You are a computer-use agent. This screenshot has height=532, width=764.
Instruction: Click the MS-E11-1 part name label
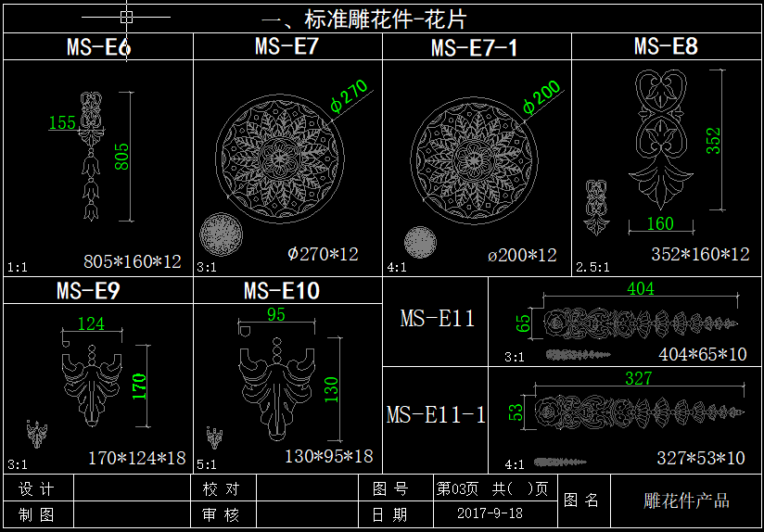436,414
